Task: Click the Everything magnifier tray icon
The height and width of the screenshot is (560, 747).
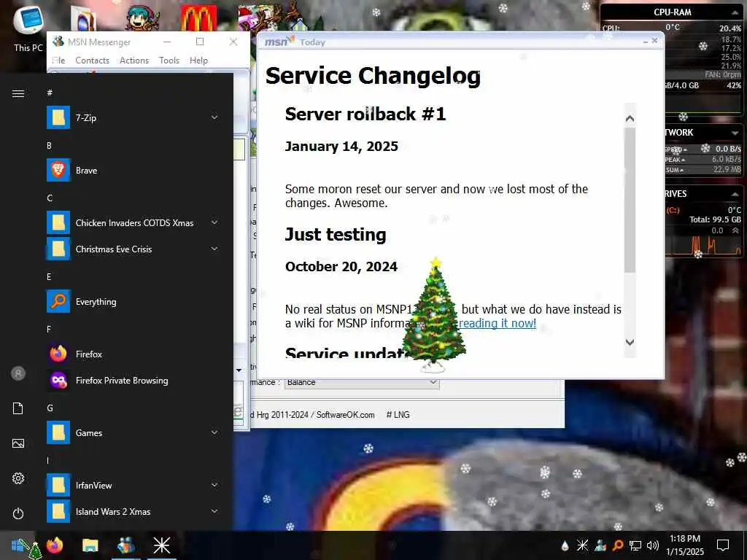Action: (x=618, y=545)
